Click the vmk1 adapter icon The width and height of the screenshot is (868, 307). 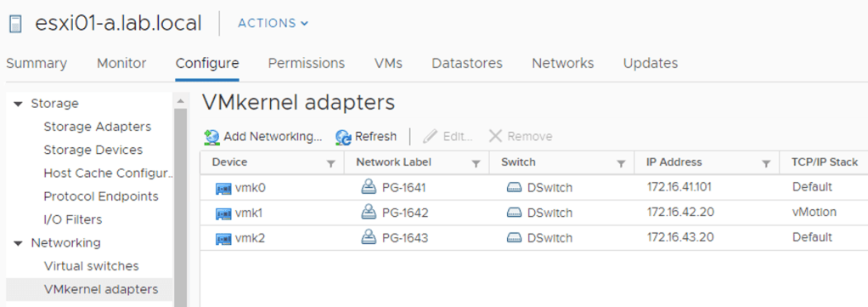(223, 213)
